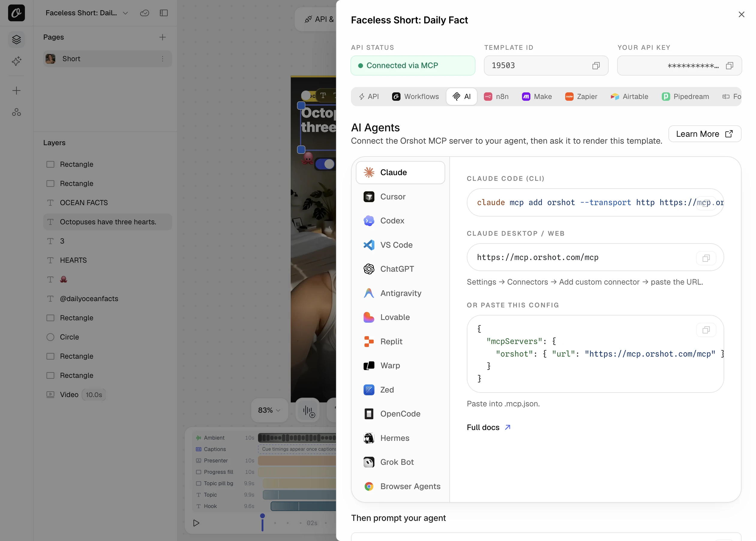Select Cursor in the agents list
The image size is (756, 541).
click(x=400, y=196)
